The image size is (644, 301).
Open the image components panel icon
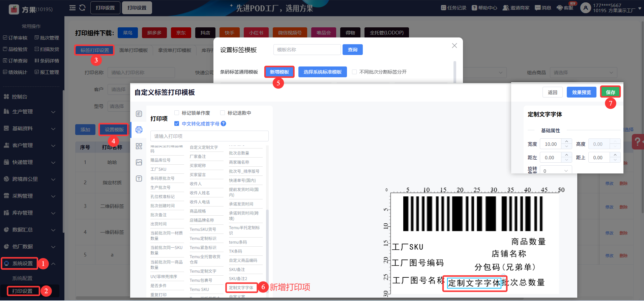[139, 162]
